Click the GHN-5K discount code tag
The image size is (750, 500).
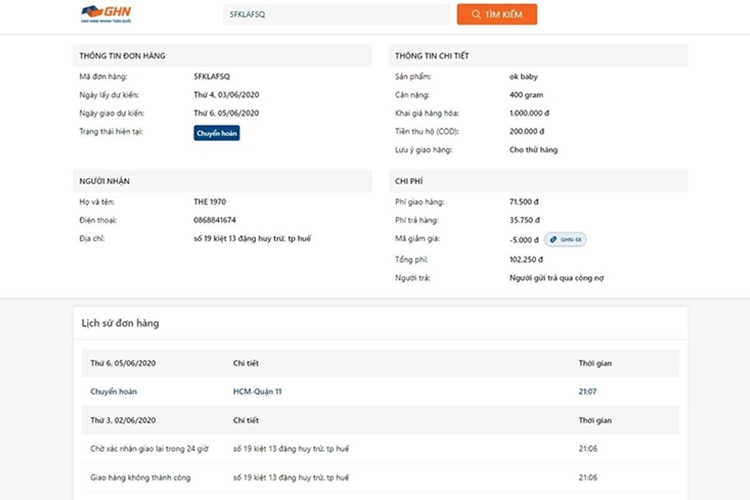pos(565,240)
